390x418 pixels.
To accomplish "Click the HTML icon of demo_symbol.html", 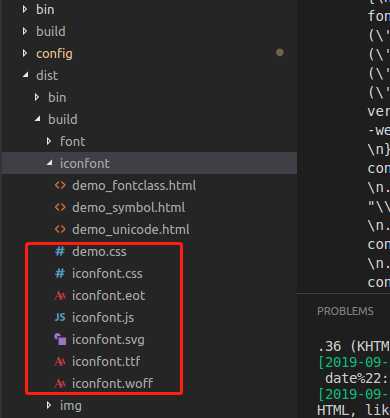I will 60,207.
